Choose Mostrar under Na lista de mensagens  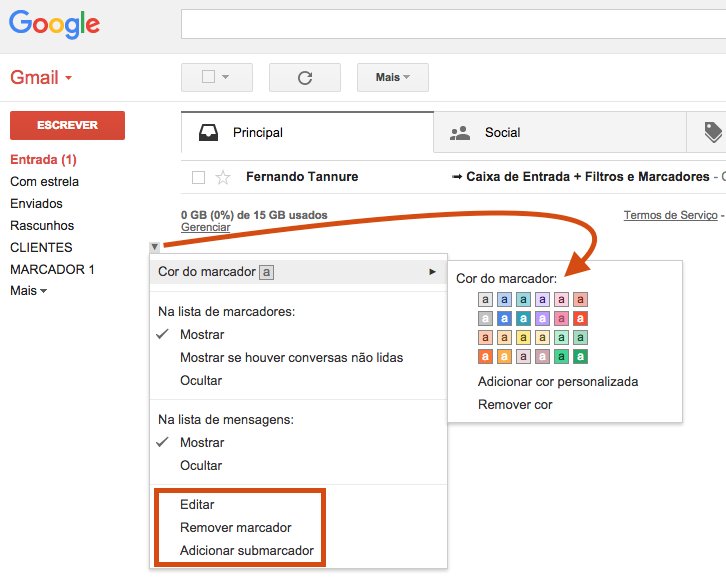click(202, 443)
